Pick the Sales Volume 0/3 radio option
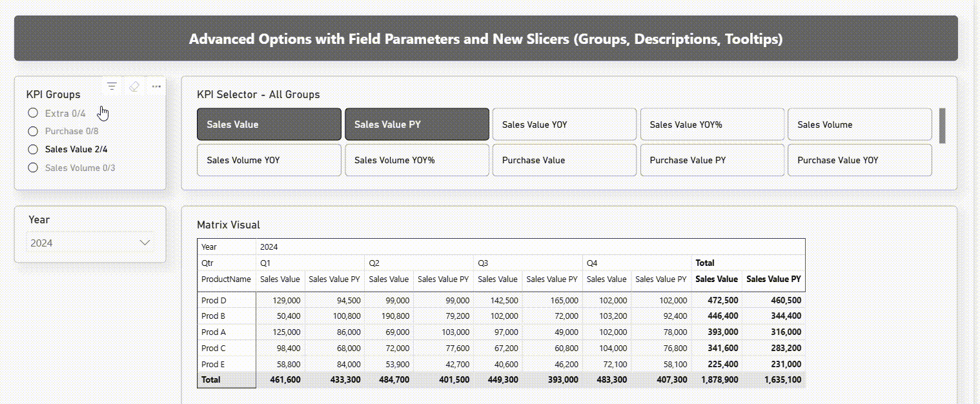The image size is (980, 404). coord(34,168)
